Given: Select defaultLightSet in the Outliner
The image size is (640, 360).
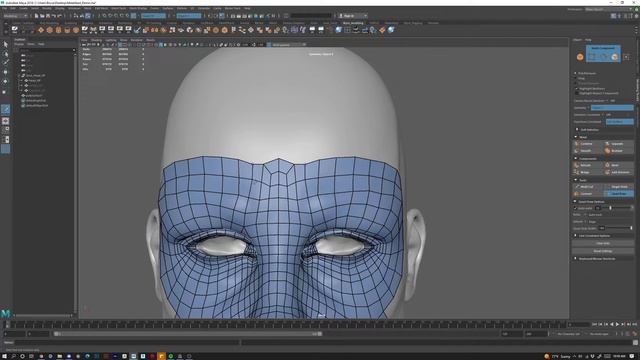Looking at the screenshot, I should (36, 100).
